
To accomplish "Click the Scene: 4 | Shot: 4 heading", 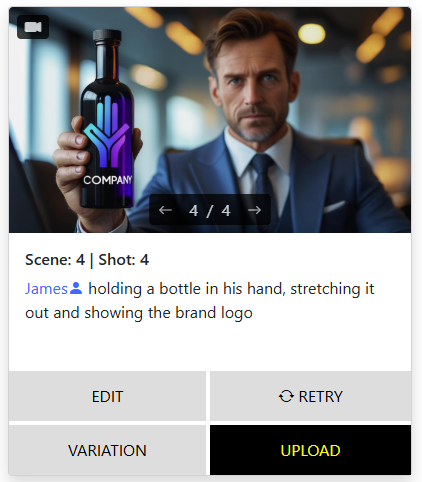I will point(87,260).
